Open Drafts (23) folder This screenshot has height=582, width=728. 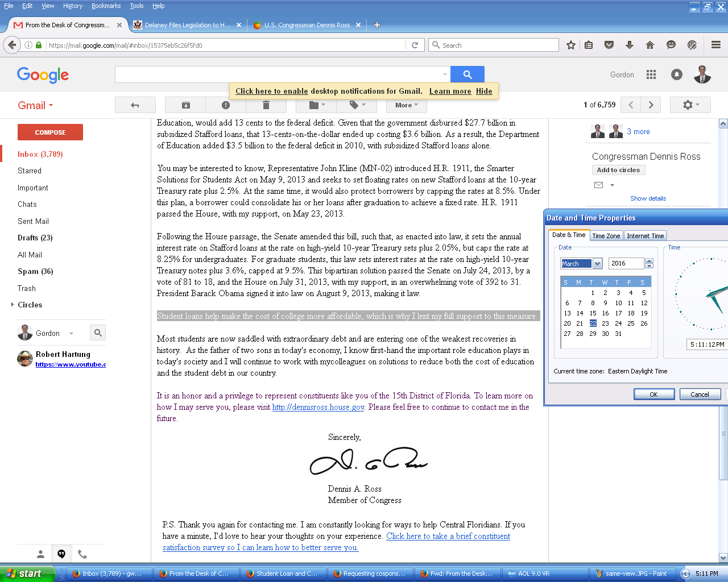(x=35, y=238)
